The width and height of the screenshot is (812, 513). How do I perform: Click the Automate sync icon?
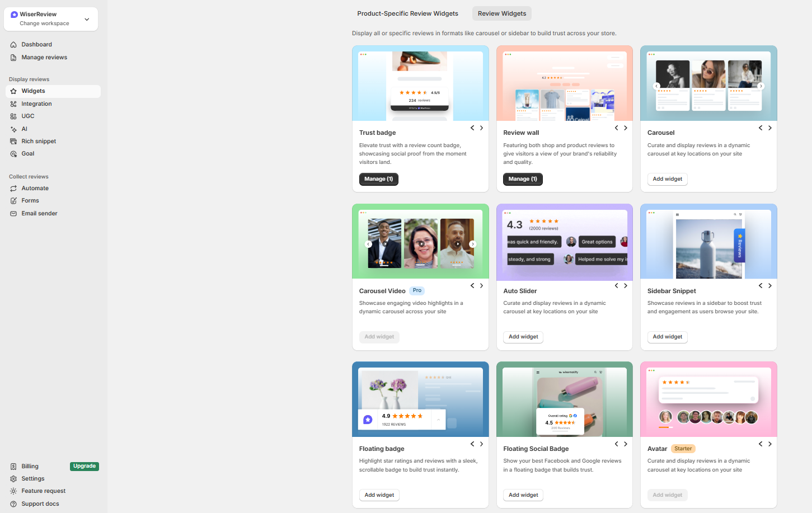click(13, 188)
